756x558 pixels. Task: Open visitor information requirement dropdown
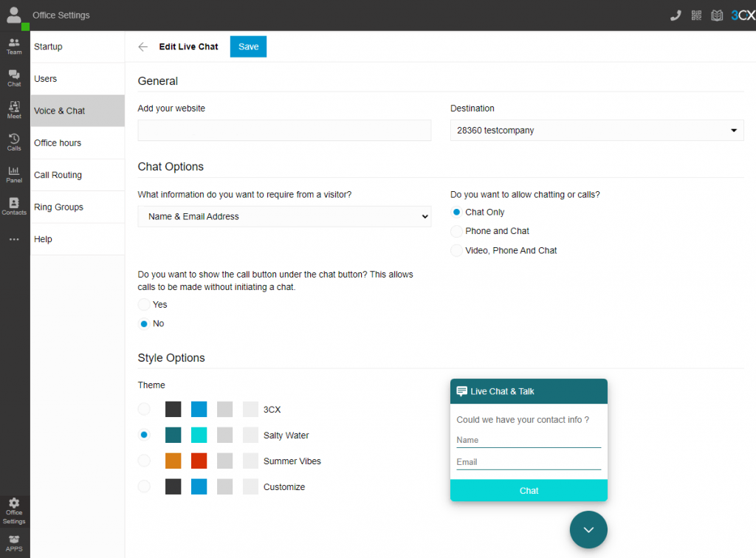pyautogui.click(x=284, y=216)
